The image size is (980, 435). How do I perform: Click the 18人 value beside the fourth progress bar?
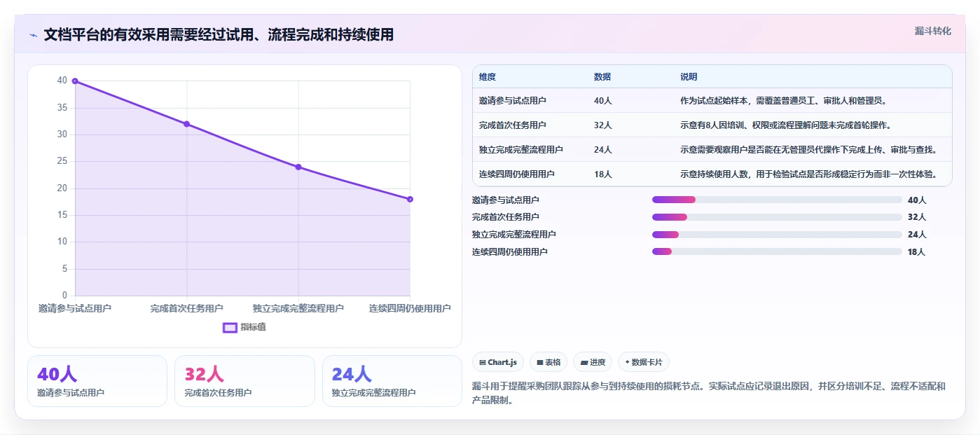917,252
